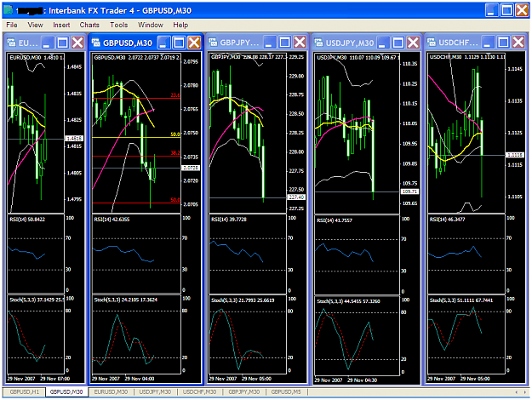Click the 23.6 Fibonacci level label
The image size is (532, 400).
click(x=175, y=95)
